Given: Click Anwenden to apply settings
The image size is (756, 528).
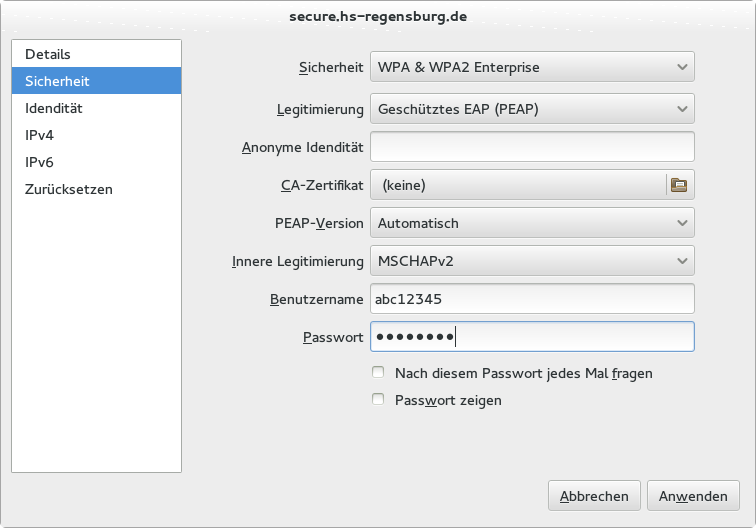Looking at the screenshot, I should click(693, 495).
